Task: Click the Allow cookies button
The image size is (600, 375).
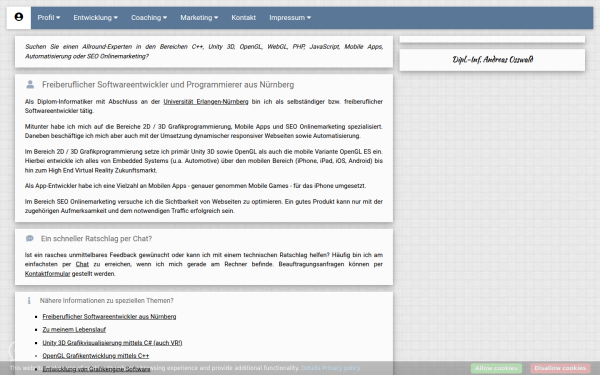Action: [496, 368]
